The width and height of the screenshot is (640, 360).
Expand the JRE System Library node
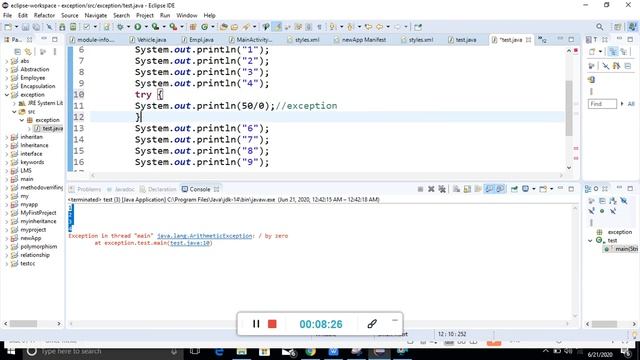pos(14,103)
